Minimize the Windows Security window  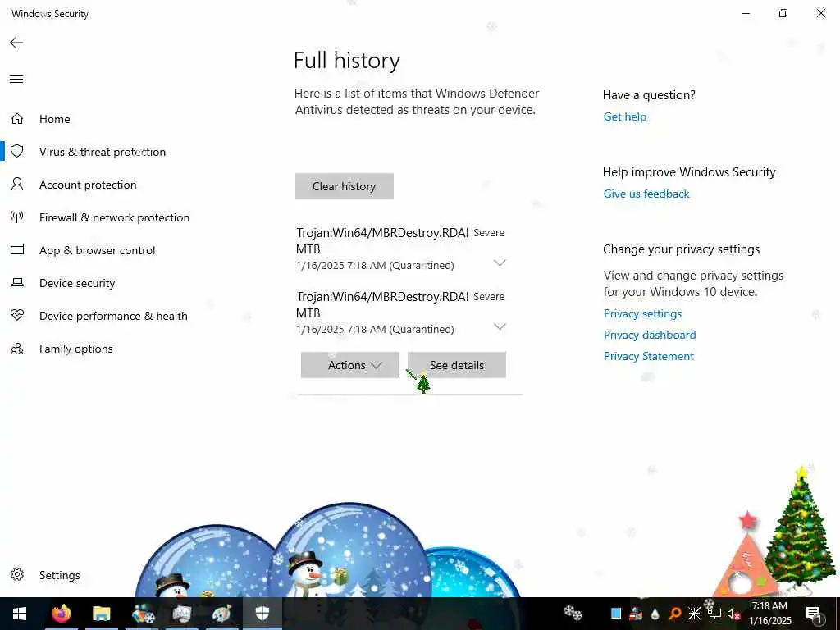[746, 13]
